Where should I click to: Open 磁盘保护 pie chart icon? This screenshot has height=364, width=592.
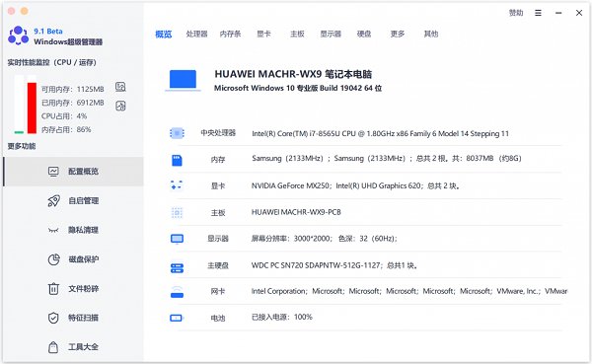coord(53,259)
